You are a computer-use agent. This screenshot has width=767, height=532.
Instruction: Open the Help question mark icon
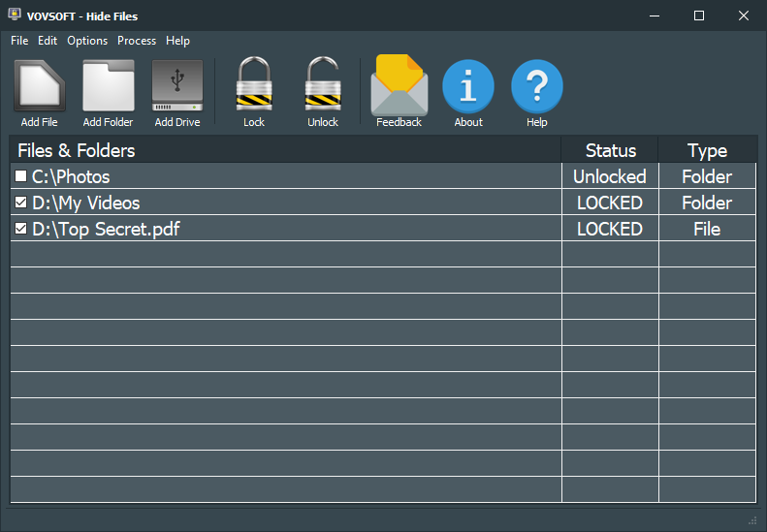click(537, 87)
